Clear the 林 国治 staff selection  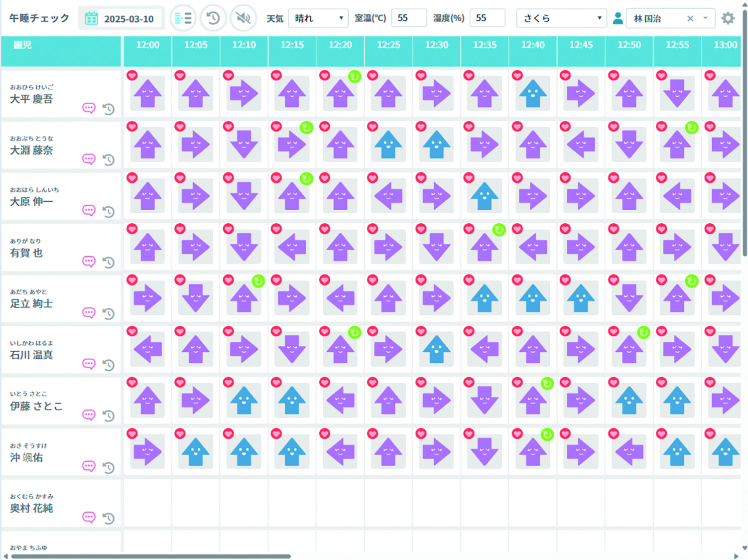pos(690,18)
